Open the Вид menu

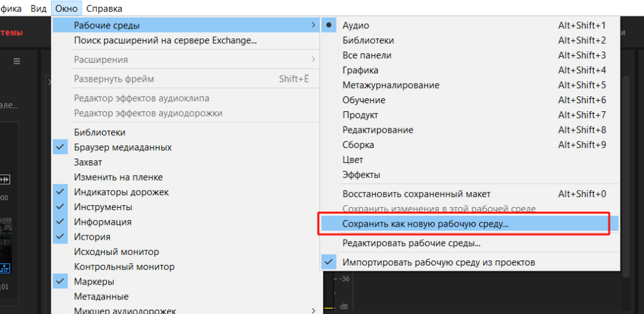39,9
